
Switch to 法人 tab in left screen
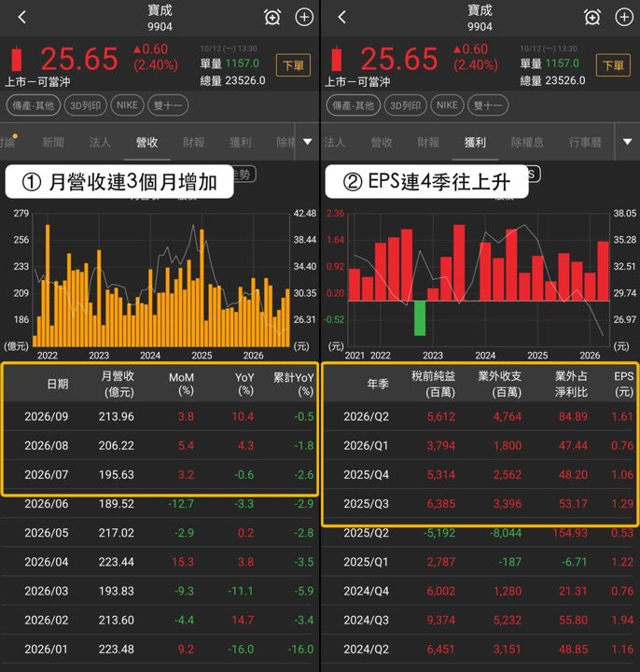coord(100,142)
